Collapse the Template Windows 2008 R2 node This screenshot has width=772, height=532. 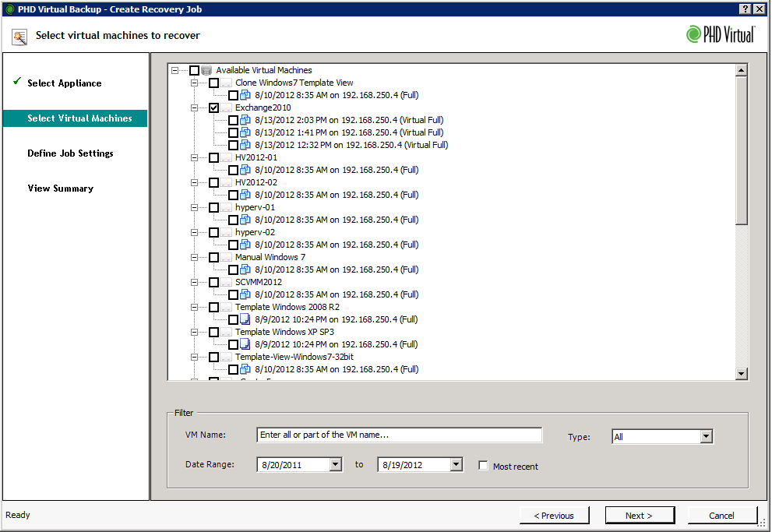point(195,307)
